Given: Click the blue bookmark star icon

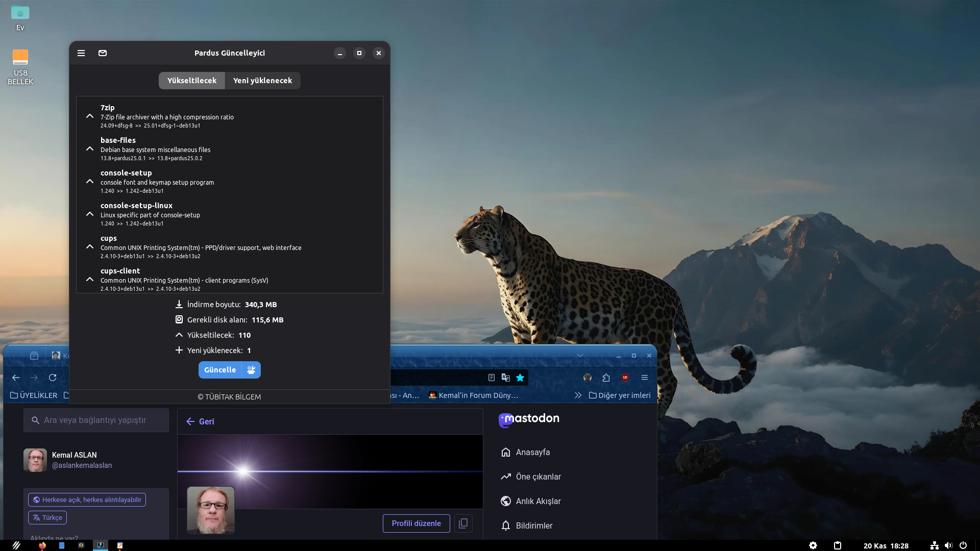Looking at the screenshot, I should click(520, 378).
